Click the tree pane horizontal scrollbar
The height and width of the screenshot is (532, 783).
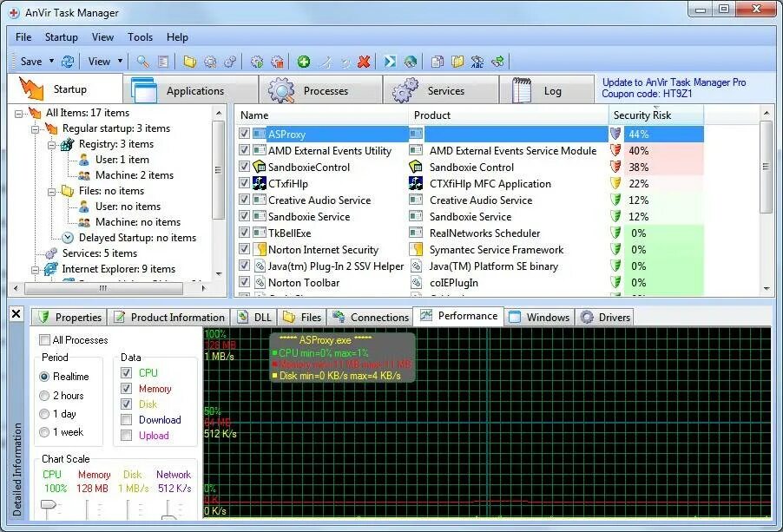pyautogui.click(x=104, y=288)
